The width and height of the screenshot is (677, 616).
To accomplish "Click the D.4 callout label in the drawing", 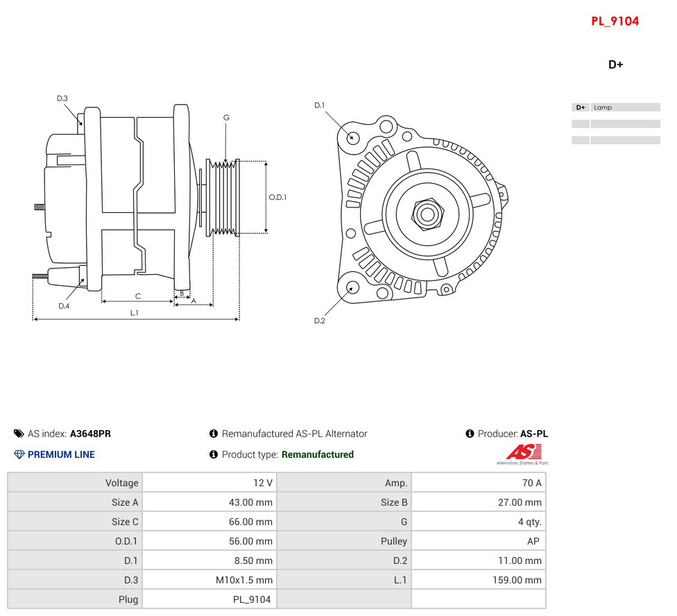I will (64, 306).
